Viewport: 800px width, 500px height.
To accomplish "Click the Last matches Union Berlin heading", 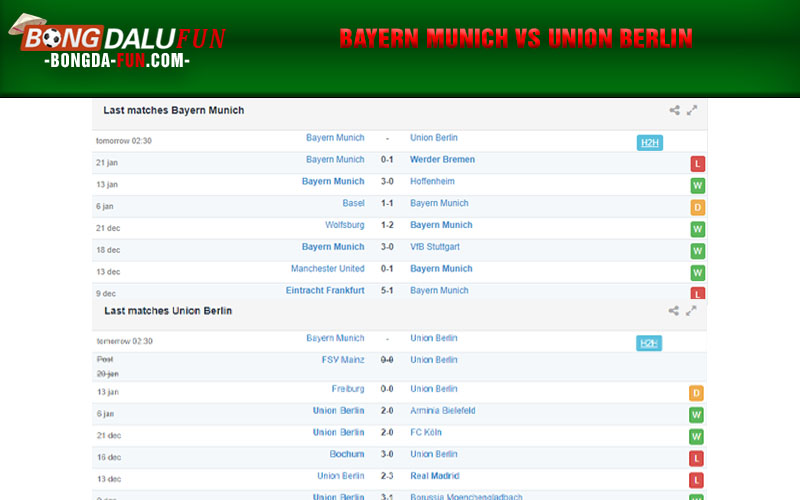I will [168, 311].
